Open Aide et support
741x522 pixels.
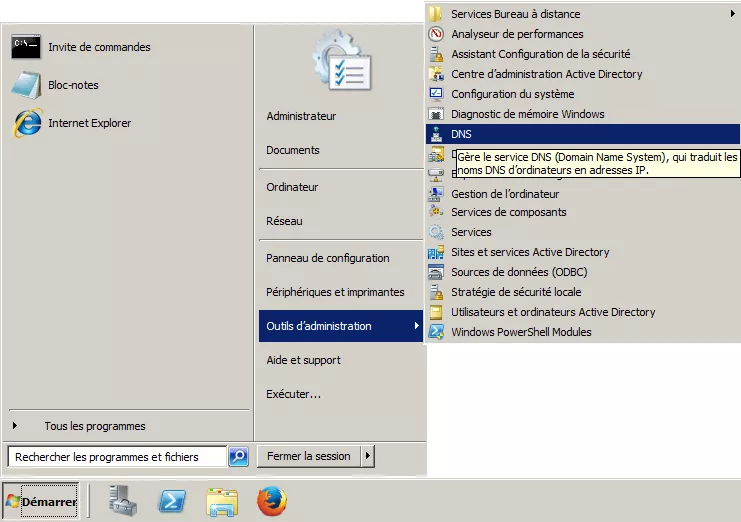coord(303,360)
